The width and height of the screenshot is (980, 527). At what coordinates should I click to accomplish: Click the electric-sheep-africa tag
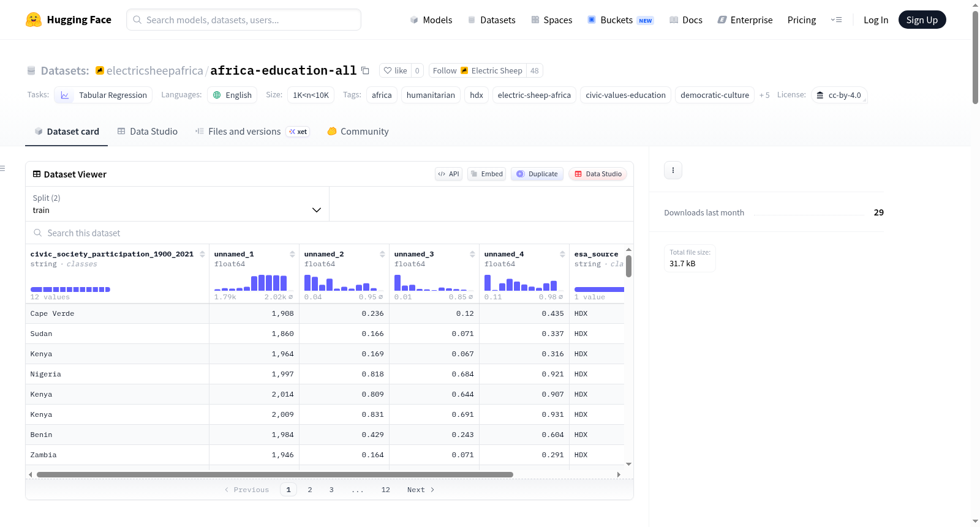tap(534, 95)
